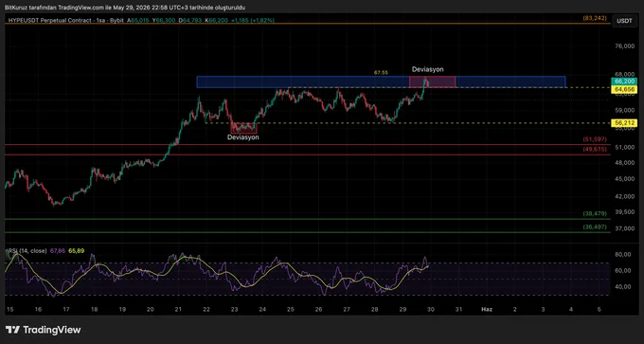Click the yellow RSI average value 65,89
The width and height of the screenshot is (644, 344).
point(76,251)
